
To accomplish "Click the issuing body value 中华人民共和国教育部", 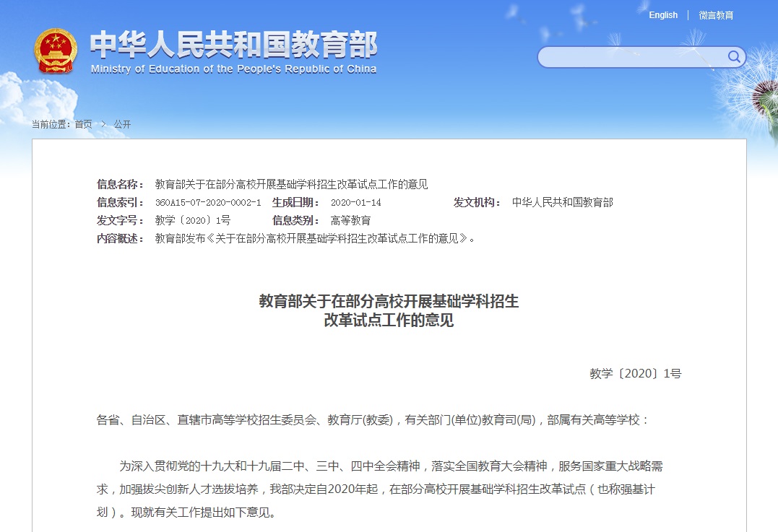I will click(x=563, y=202).
